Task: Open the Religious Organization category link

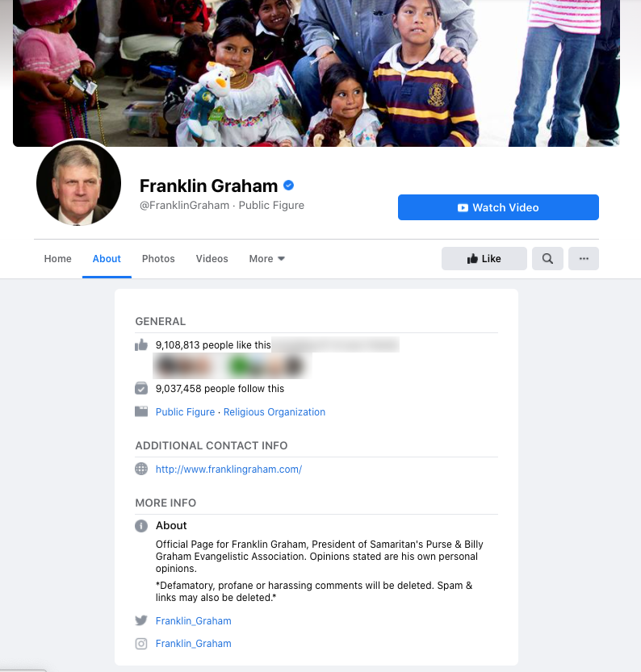Action: point(274,412)
